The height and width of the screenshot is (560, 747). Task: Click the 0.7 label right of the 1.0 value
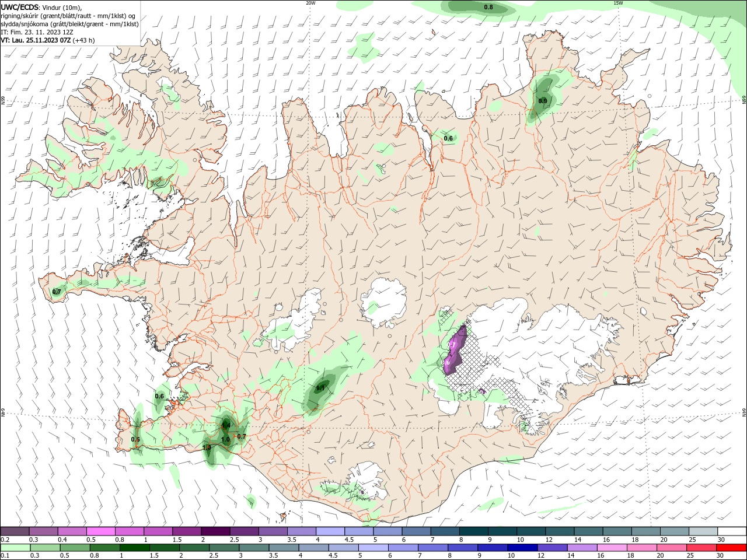242,436
